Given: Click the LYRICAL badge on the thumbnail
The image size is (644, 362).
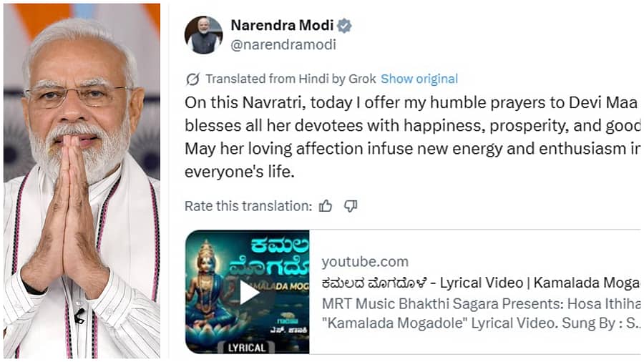Looking at the screenshot, I should point(245,348).
